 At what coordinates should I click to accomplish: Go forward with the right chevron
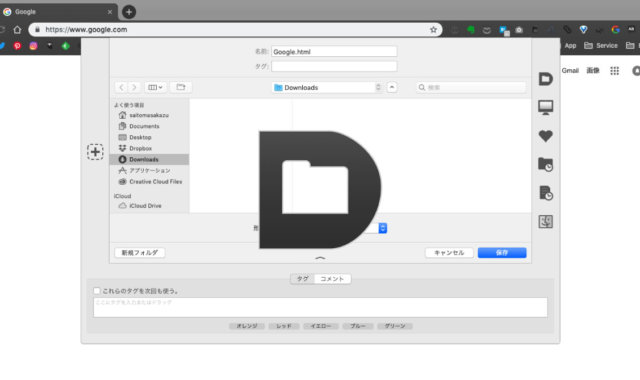point(134,87)
